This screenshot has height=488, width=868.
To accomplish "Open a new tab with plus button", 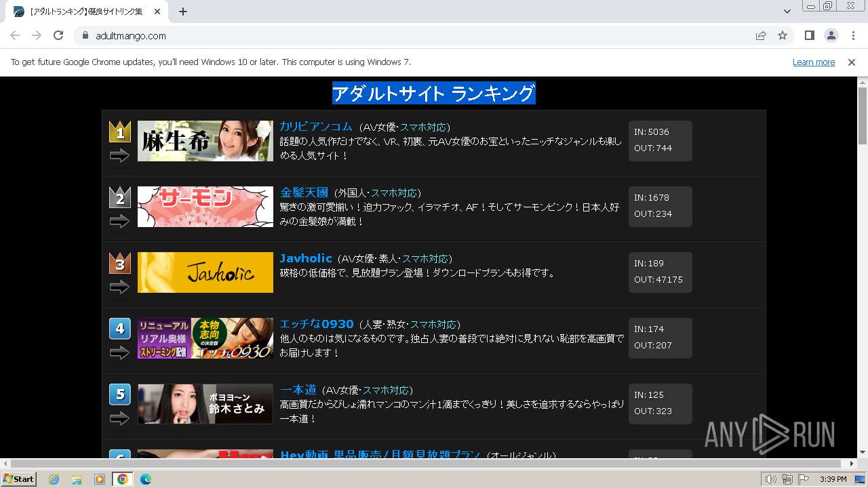I will pos(183,12).
